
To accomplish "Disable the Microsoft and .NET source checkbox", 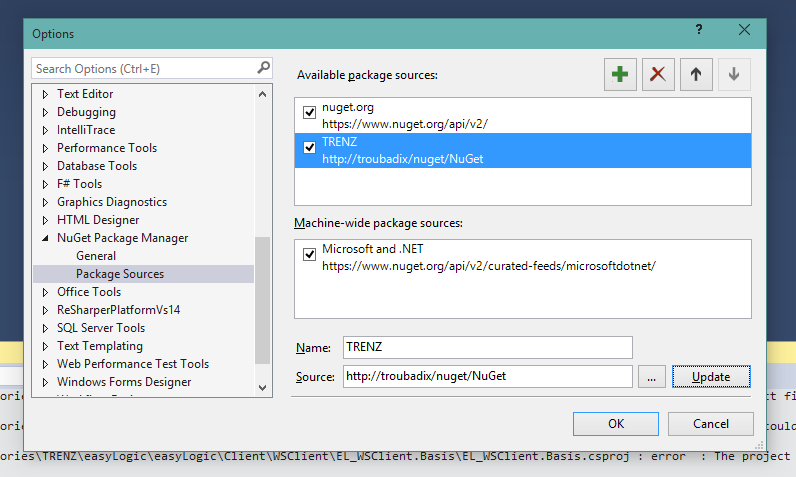I will [x=309, y=254].
